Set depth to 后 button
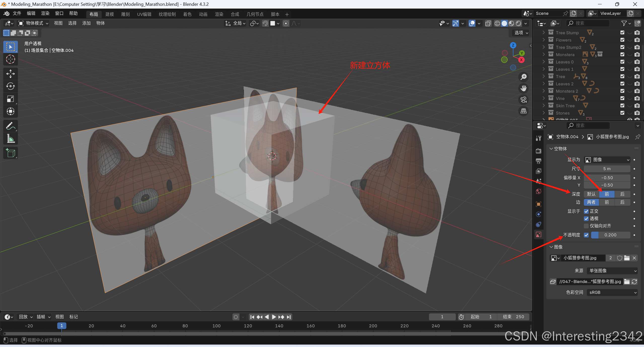This screenshot has width=644, height=347. pyautogui.click(x=622, y=194)
